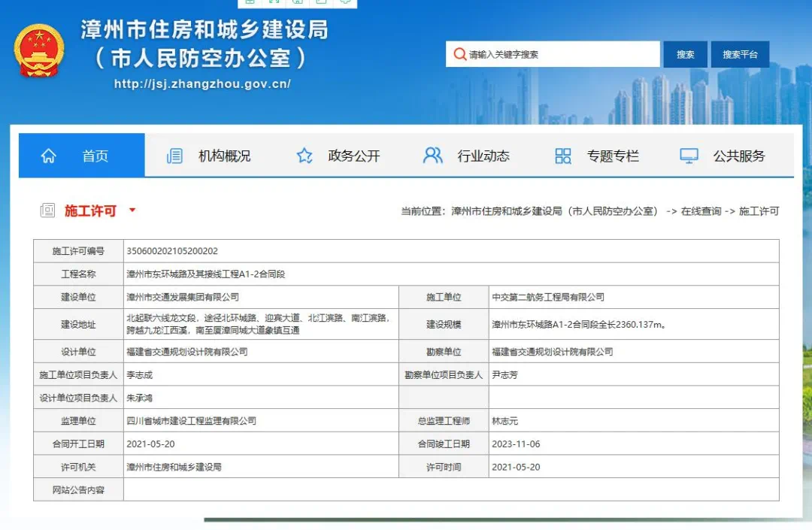Image resolution: width=812 pixels, height=530 pixels.
Task: Click the keyword search input field
Action: (560, 54)
